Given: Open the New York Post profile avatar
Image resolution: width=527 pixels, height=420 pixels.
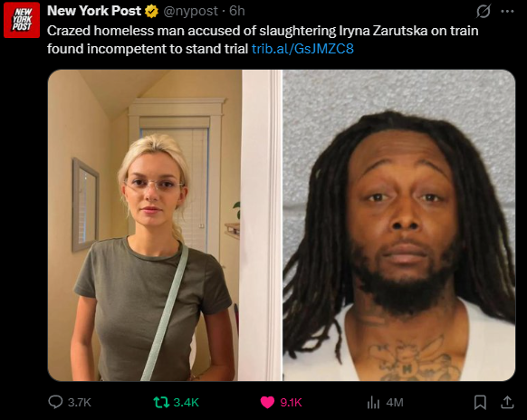Looking at the screenshot, I should 22,20.
